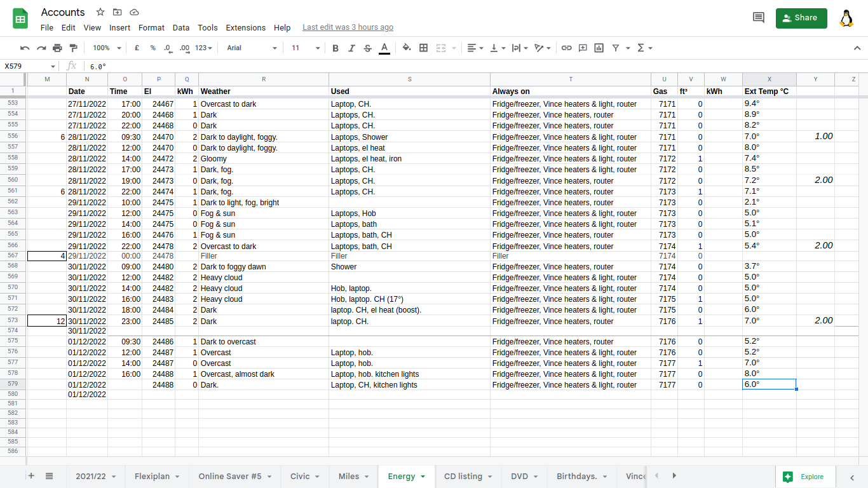The width and height of the screenshot is (868, 488).
Task: Click the insert chart icon
Action: click(599, 48)
